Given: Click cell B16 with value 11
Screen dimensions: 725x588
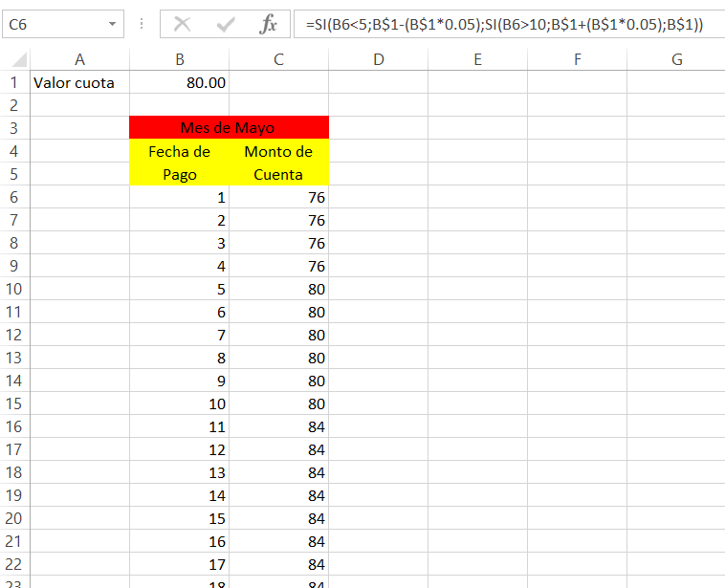Looking at the screenshot, I should pyautogui.click(x=180, y=426).
